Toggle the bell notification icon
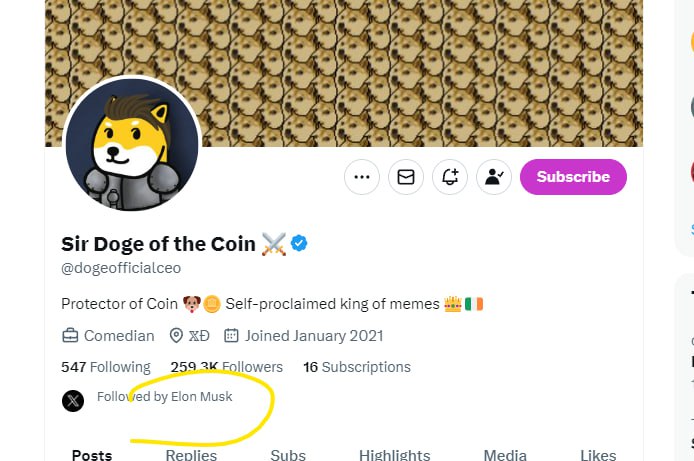This screenshot has width=694, height=461. [x=450, y=177]
